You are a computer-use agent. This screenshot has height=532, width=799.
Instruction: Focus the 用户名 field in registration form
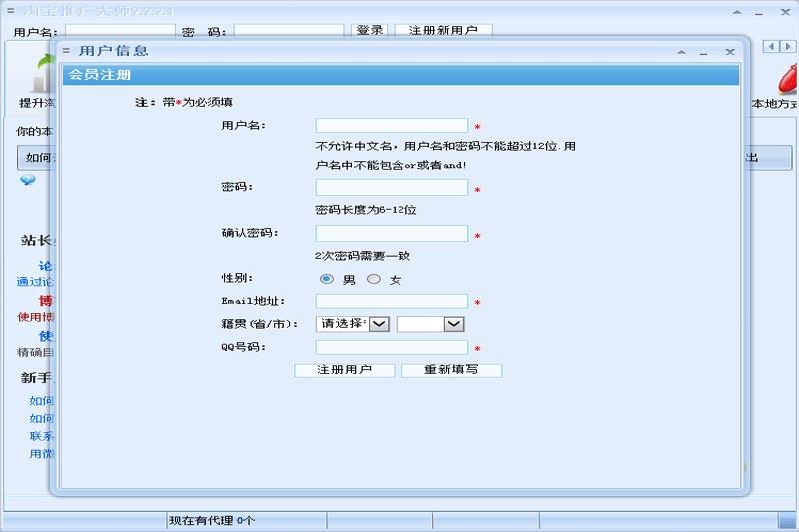click(392, 125)
